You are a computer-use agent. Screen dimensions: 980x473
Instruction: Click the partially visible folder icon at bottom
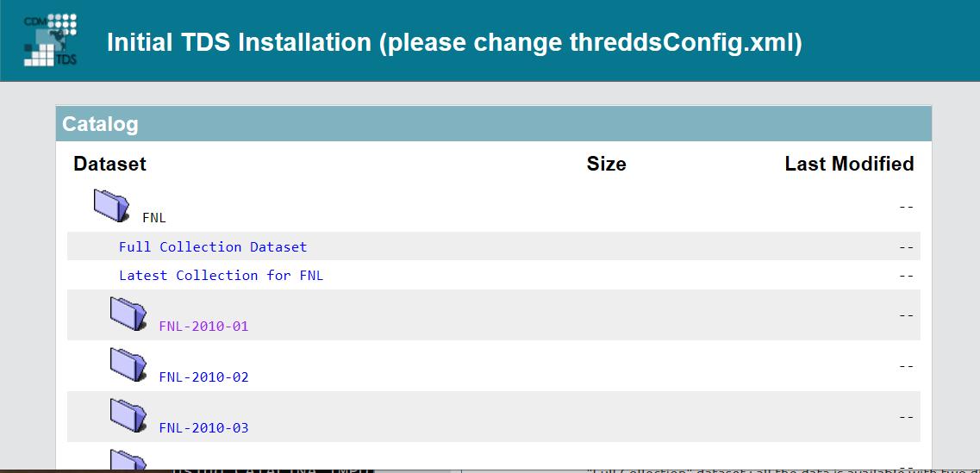click(x=128, y=460)
